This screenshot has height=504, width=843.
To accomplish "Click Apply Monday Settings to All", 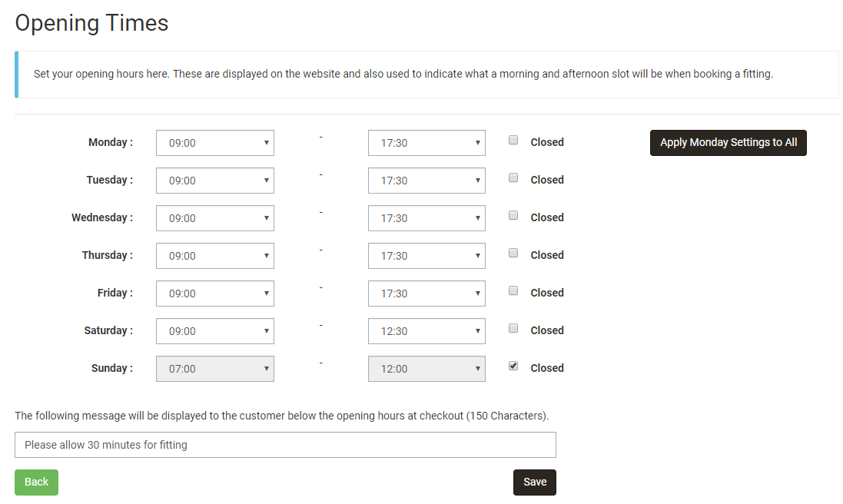I will (728, 143).
